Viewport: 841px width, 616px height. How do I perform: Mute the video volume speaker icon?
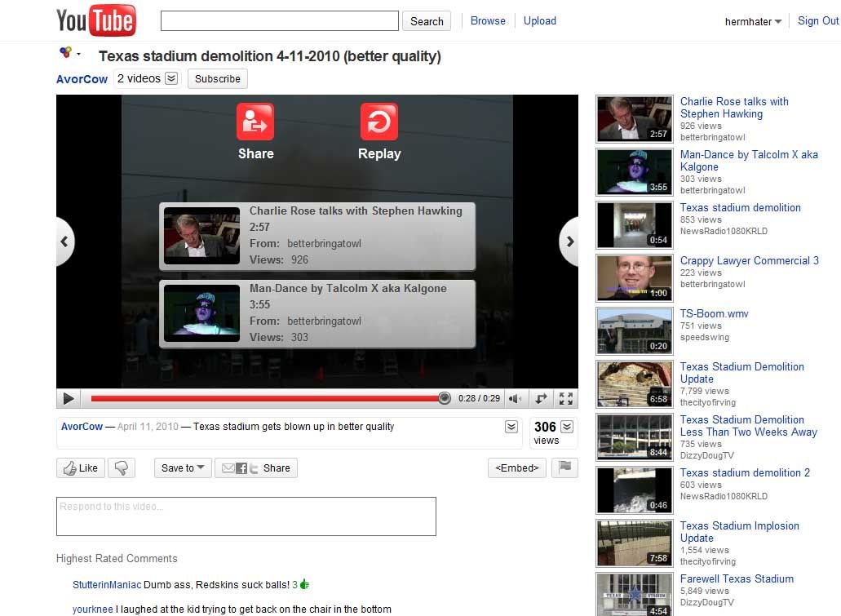click(x=515, y=399)
